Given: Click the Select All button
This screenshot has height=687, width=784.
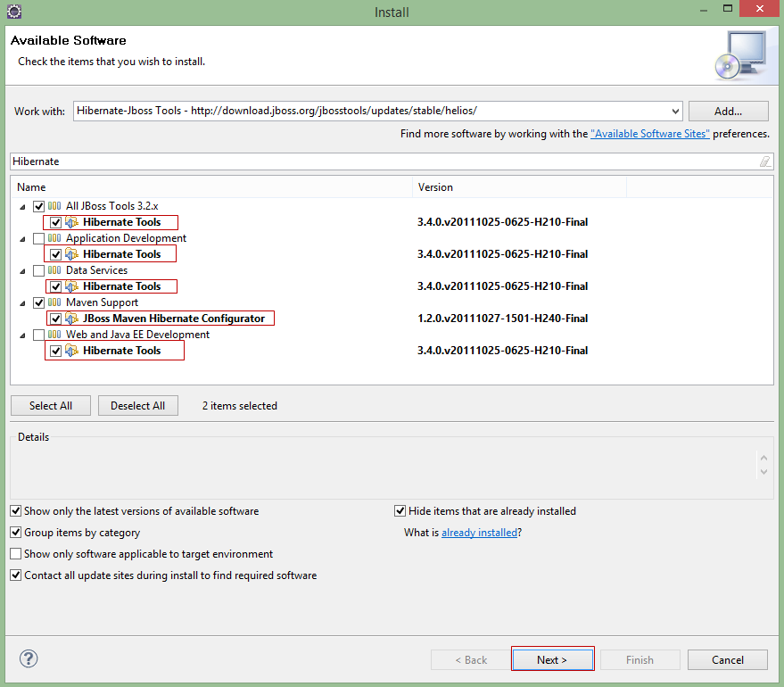Looking at the screenshot, I should point(51,405).
